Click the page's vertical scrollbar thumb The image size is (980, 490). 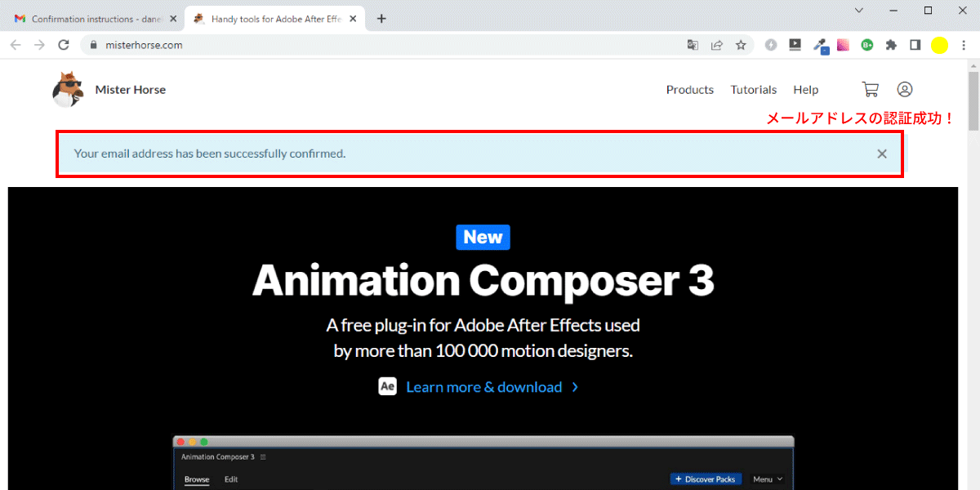(973, 101)
